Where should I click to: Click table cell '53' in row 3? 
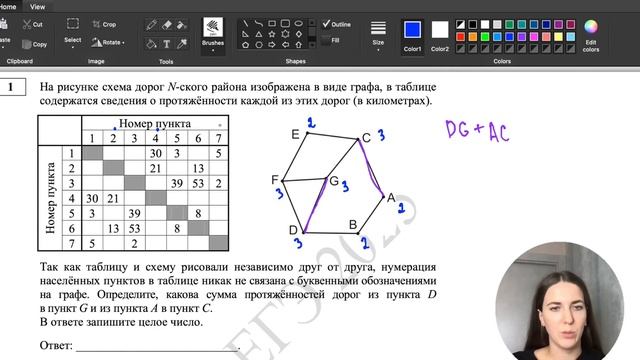[x=198, y=183]
